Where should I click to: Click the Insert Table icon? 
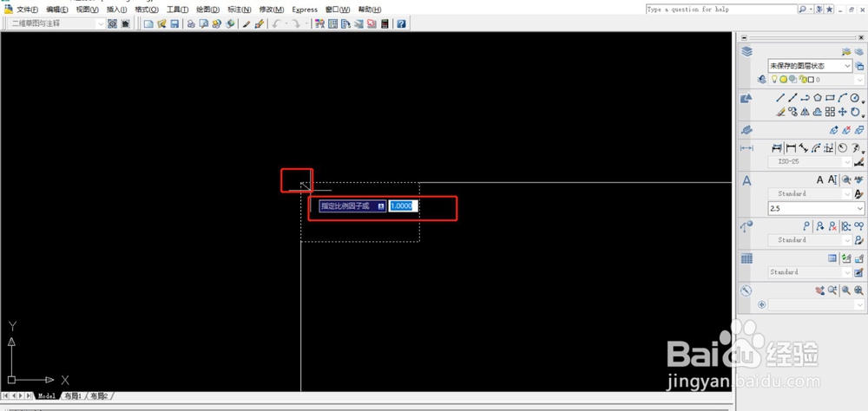click(832, 258)
